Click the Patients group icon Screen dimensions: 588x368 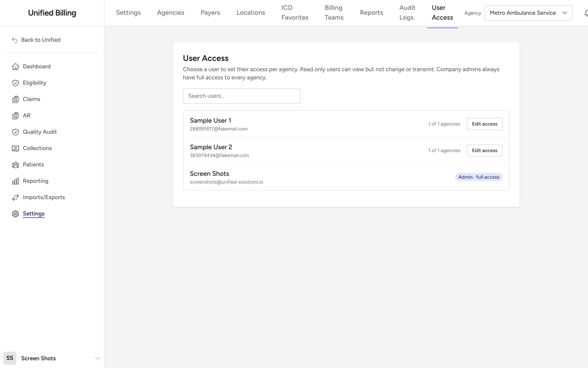tap(16, 165)
